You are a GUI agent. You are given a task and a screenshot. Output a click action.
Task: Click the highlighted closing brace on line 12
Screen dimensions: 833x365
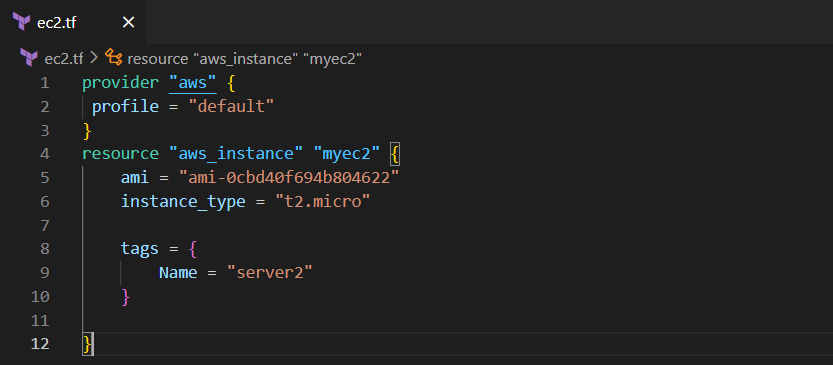tap(87, 344)
